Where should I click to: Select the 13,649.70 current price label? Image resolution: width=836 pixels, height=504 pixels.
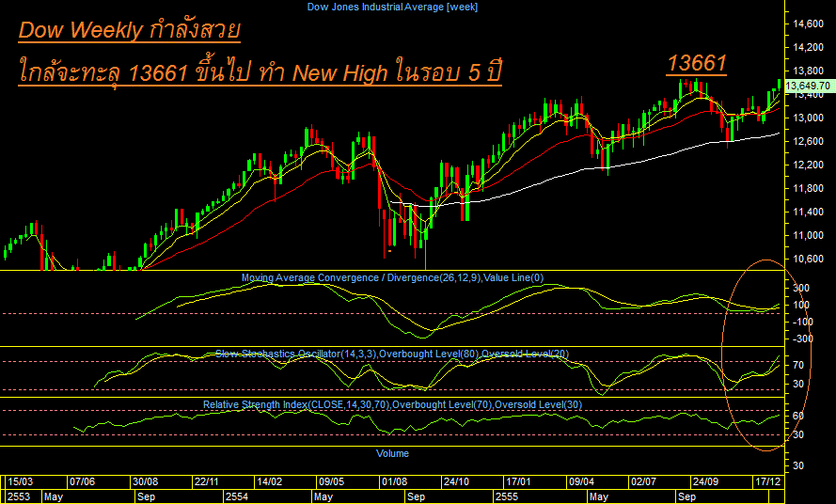(808, 86)
